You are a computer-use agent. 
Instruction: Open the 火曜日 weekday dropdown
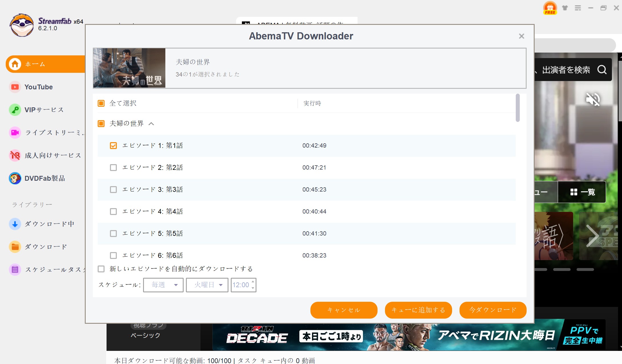pyautogui.click(x=207, y=285)
